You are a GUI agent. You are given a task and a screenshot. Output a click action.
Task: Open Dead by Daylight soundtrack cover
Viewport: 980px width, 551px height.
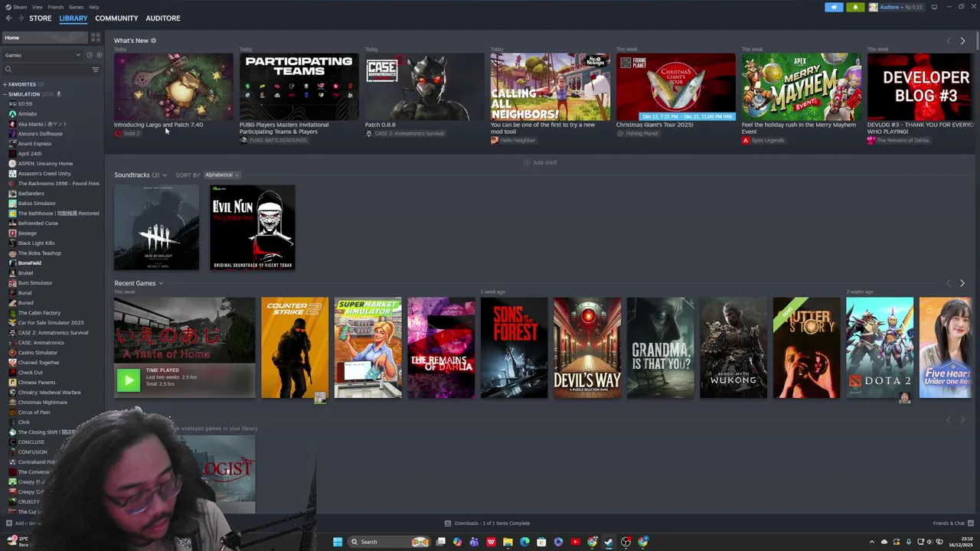click(x=156, y=227)
